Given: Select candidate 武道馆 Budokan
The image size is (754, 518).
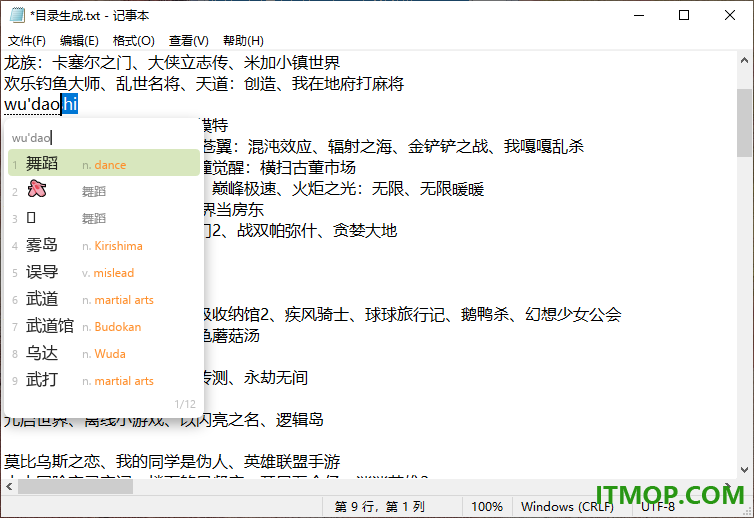Looking at the screenshot, I should tap(104, 326).
